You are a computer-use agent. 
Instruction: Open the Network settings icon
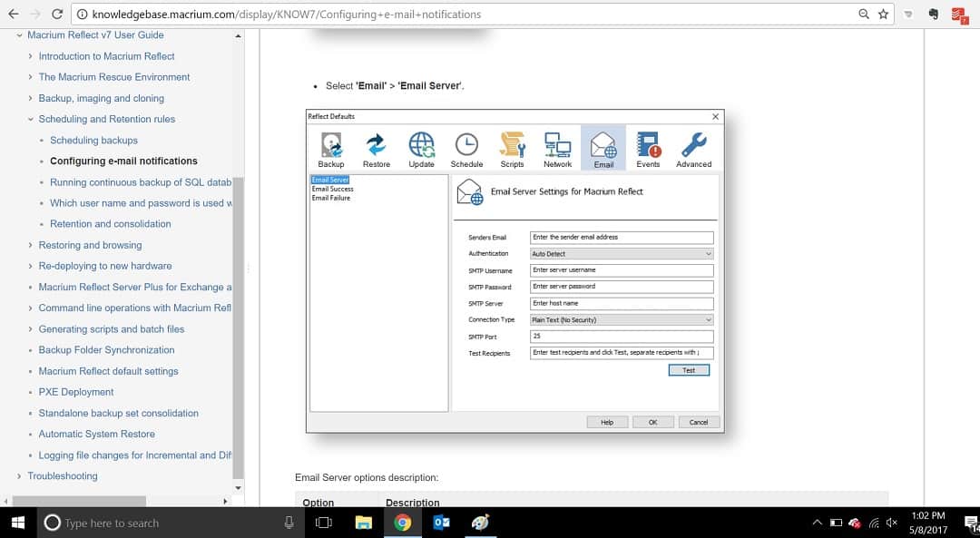tap(557, 150)
